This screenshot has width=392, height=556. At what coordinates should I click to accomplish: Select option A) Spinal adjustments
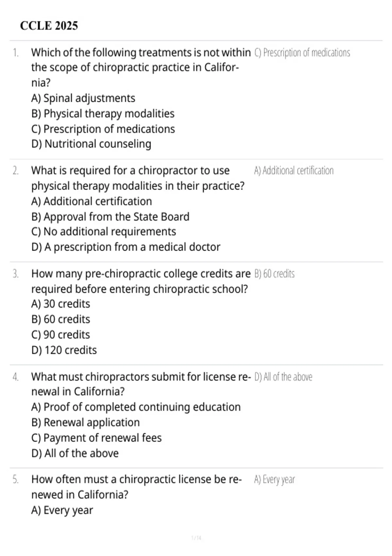(83, 98)
